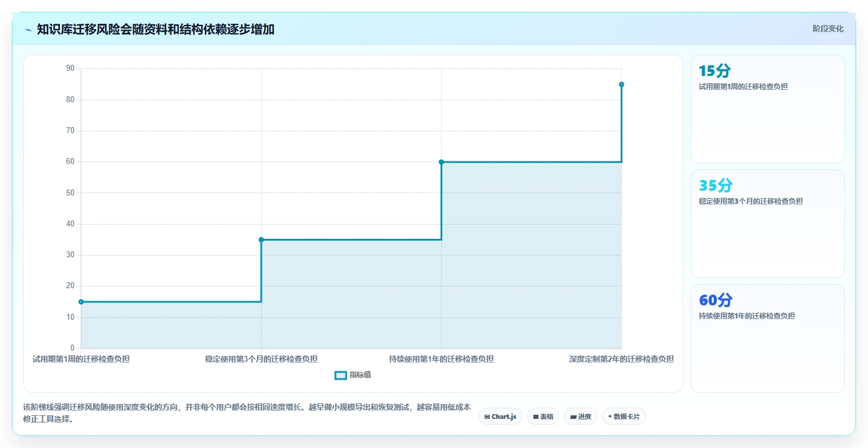Click card caption 稳定使用第3个月的迁移检查负担
The image size is (868, 448).
(x=750, y=201)
